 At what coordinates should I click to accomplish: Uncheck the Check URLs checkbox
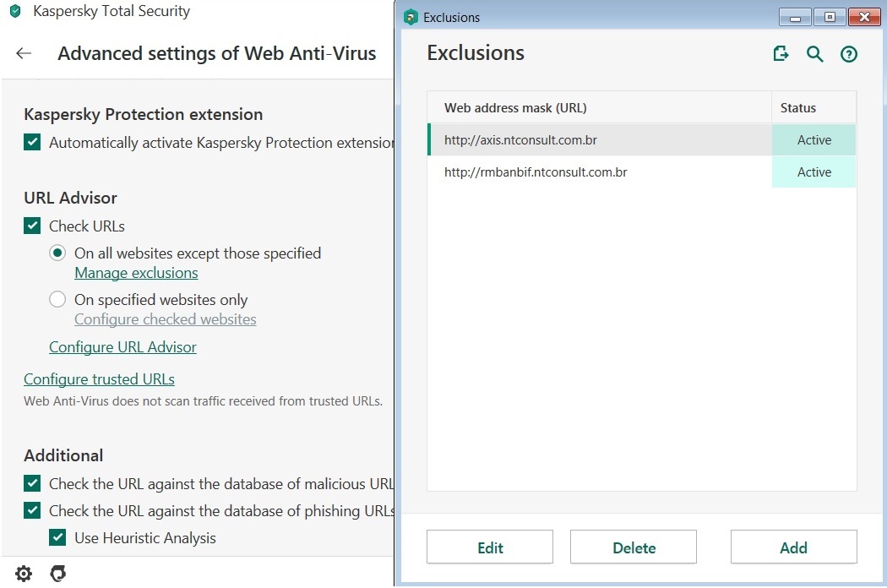pyautogui.click(x=32, y=226)
